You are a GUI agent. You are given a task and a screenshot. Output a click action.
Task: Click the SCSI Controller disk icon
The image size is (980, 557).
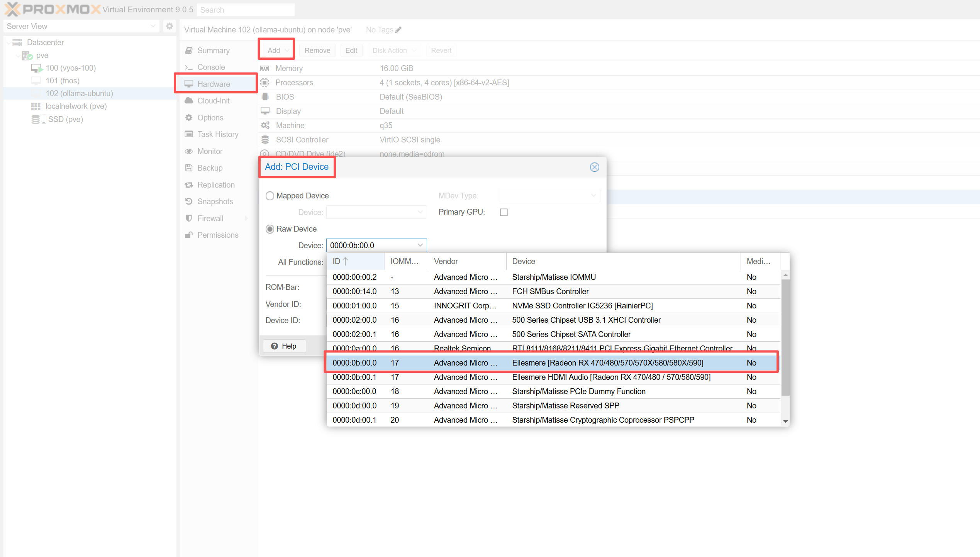(265, 140)
